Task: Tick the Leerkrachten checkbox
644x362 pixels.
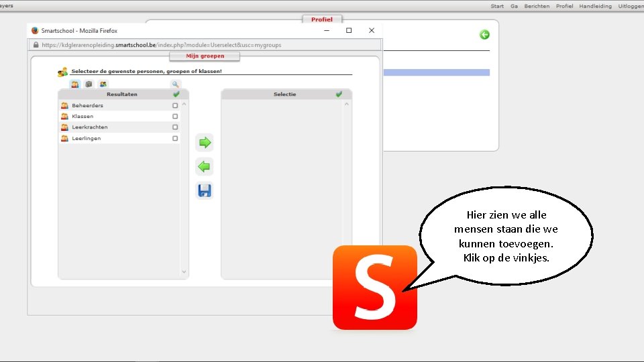Action: point(175,127)
